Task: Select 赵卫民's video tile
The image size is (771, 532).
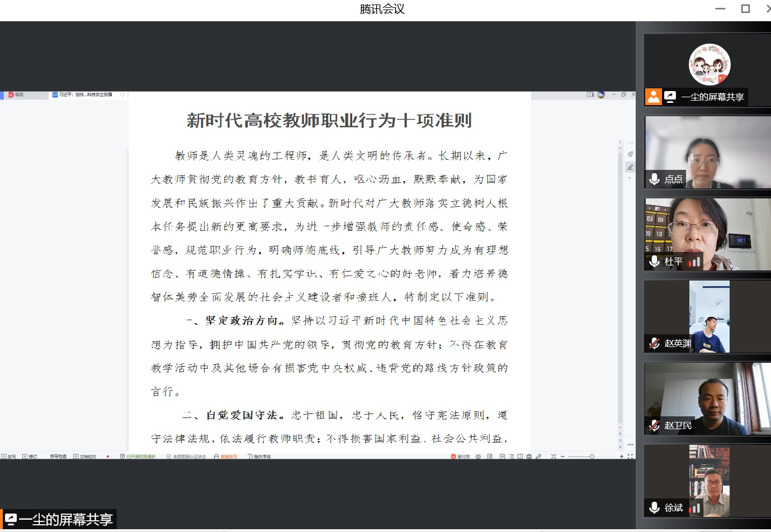Action: tap(708, 398)
